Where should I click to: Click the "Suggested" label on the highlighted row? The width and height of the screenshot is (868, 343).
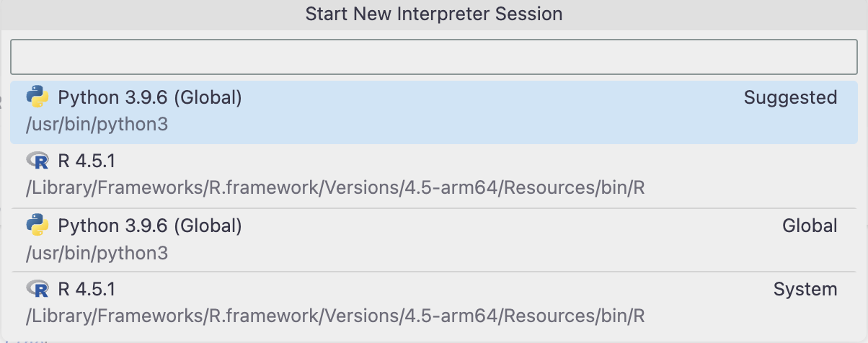(x=790, y=97)
